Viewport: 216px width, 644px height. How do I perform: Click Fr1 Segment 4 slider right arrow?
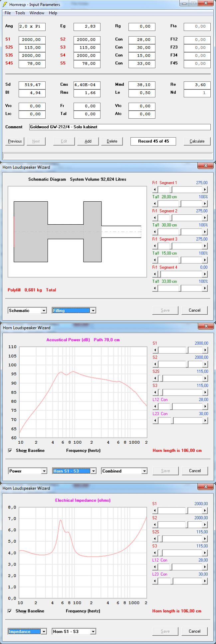coord(205,274)
